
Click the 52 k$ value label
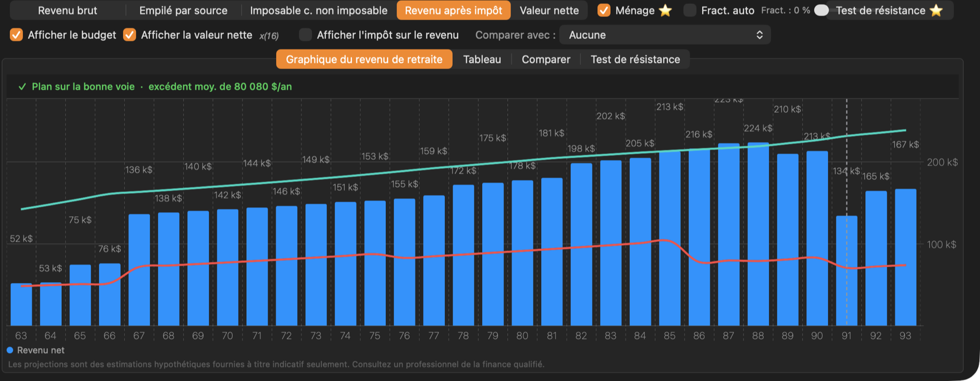tap(21, 239)
